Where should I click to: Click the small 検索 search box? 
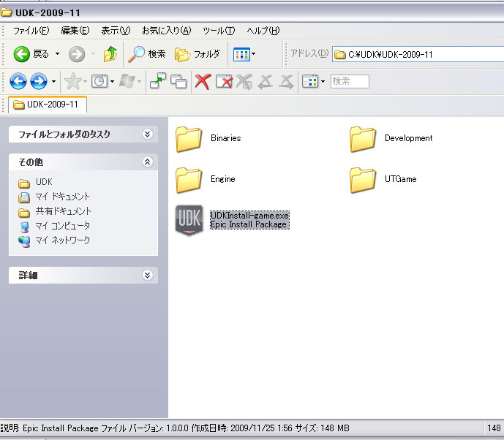[x=350, y=81]
